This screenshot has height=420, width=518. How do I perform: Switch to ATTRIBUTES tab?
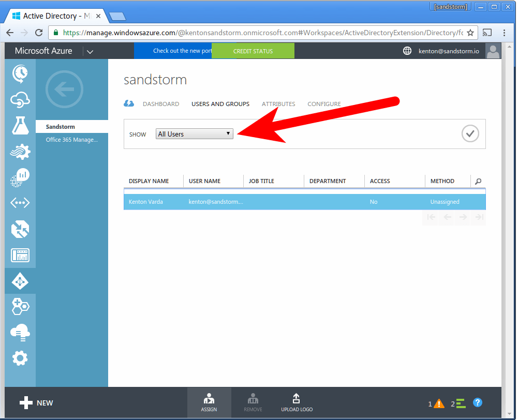point(278,104)
